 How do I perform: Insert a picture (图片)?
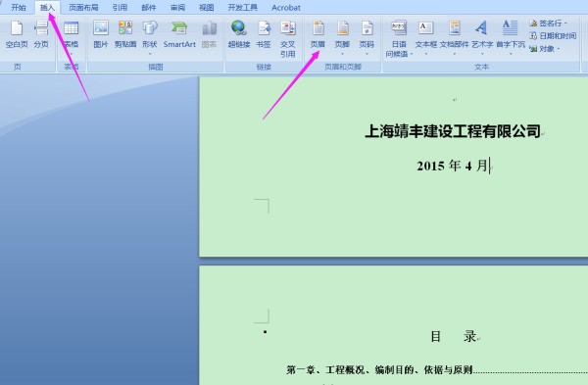(x=101, y=34)
